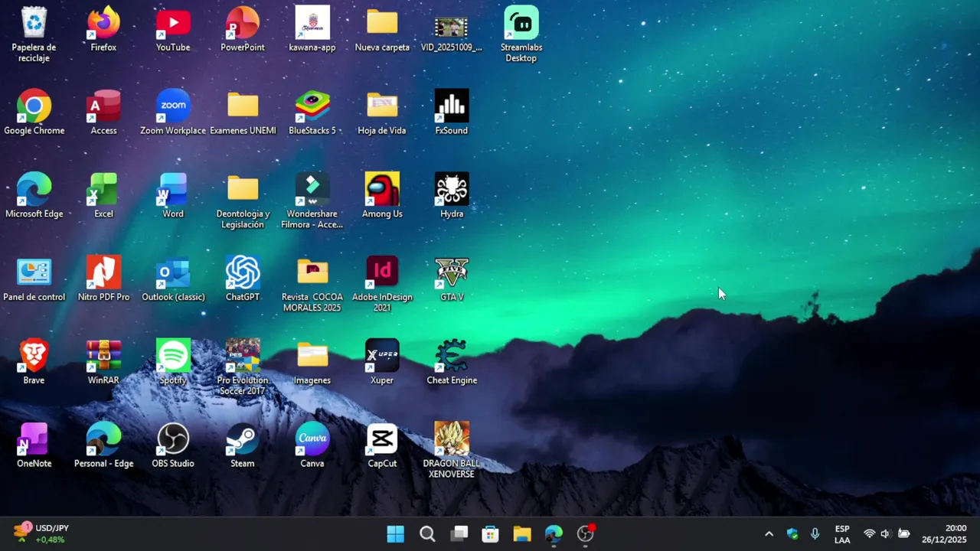Select the Xuper shortcut
Screen dimensions: 980x551
click(382, 363)
